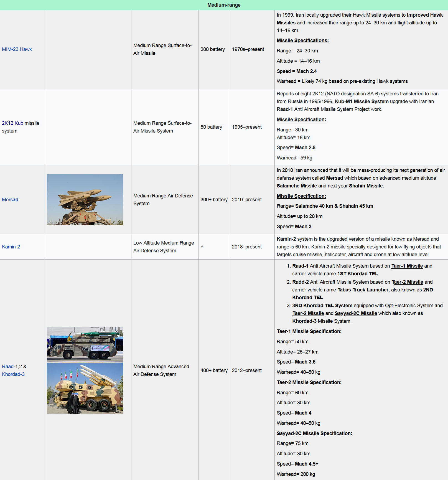The width and height of the screenshot is (448, 480).
Task: Select the '2010–present' service cell
Action: pos(252,200)
